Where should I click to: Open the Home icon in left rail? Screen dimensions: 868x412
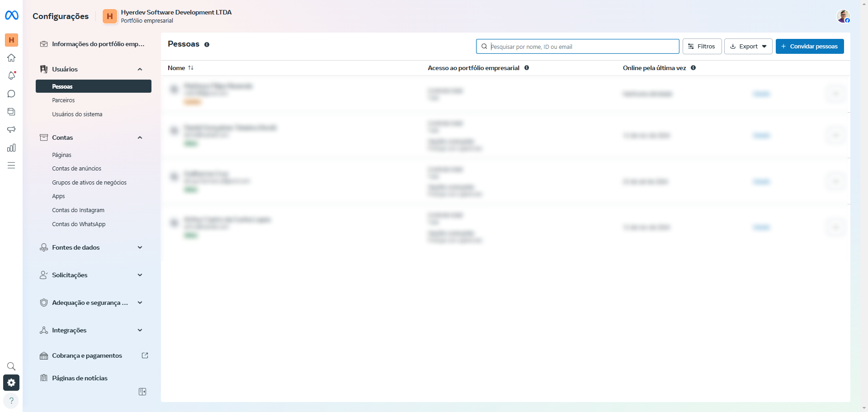(x=11, y=58)
